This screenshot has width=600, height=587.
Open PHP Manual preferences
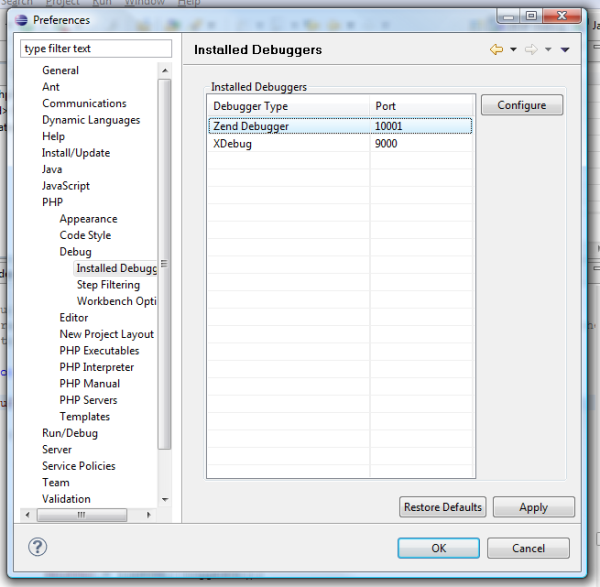tap(90, 383)
